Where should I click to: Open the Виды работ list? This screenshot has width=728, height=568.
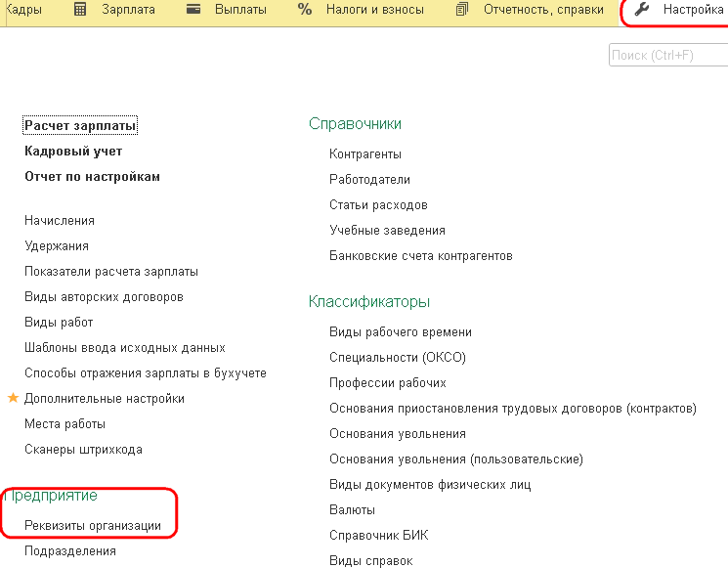(x=59, y=323)
